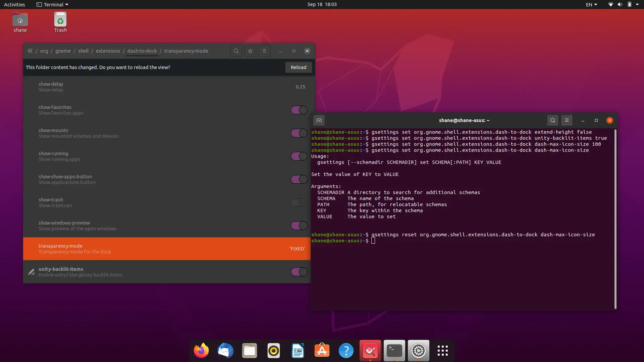
Task: Toggle the unity-backlit-items switch
Action: [299, 272]
